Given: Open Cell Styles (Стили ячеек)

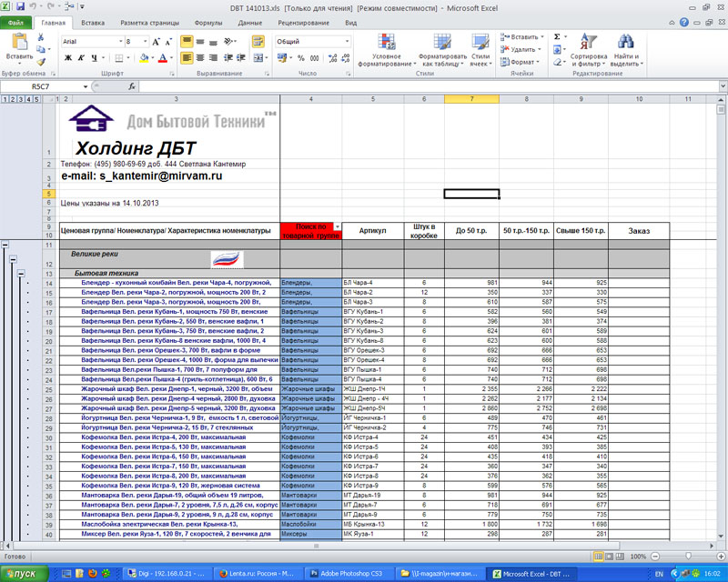Looking at the screenshot, I should pos(480,50).
